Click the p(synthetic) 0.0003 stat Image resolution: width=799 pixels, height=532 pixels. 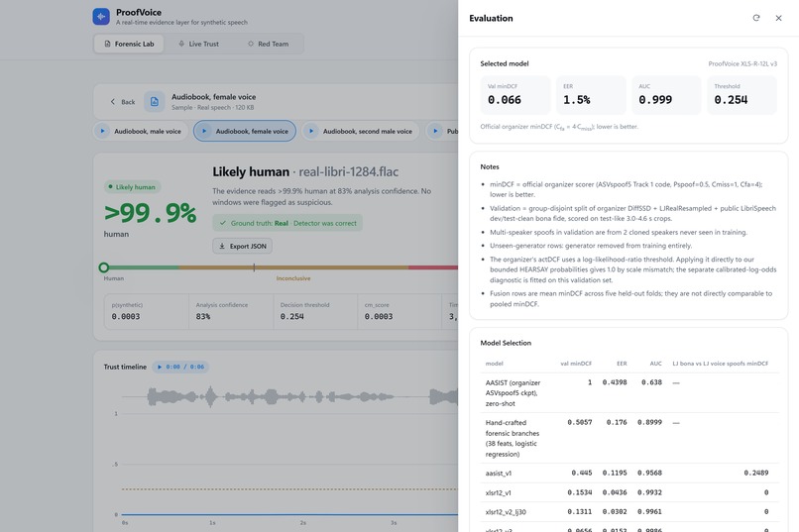(x=147, y=311)
